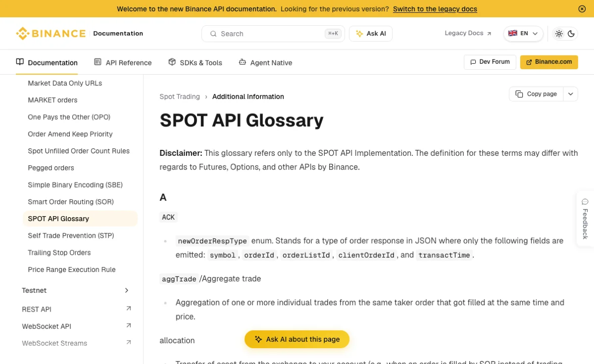Click the Agent Native robot icon
This screenshot has width=594, height=364.
point(242,62)
